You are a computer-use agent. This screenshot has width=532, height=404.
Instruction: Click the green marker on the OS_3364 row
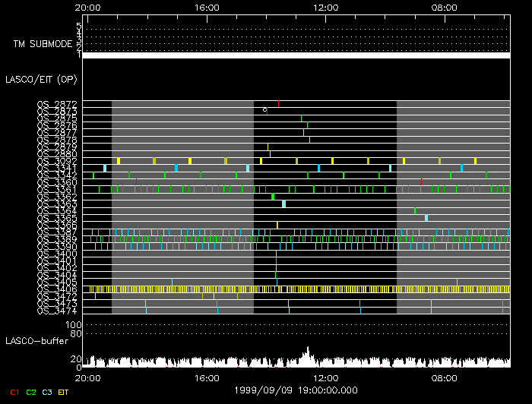(415, 210)
